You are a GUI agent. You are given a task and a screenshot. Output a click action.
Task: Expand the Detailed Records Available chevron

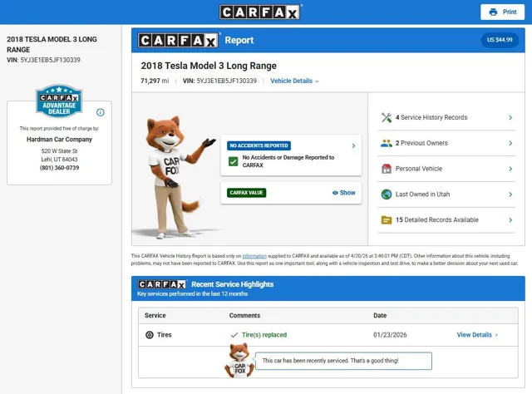(x=510, y=220)
